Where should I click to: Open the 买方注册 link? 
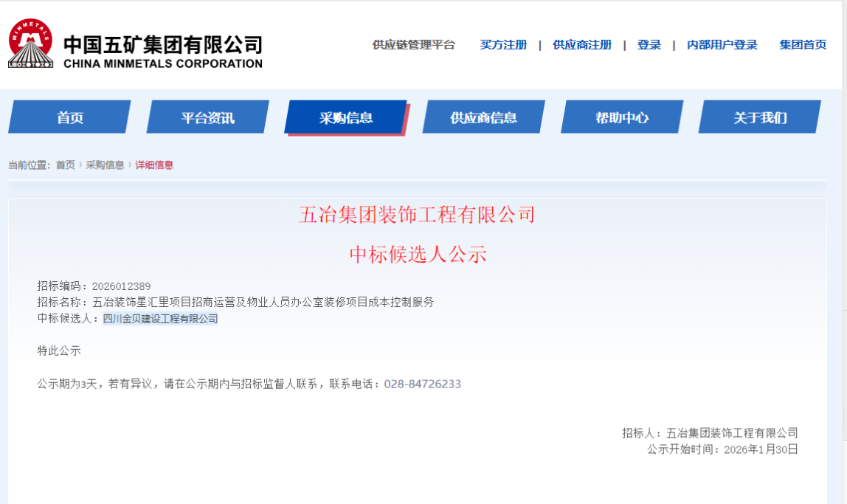pos(503,45)
